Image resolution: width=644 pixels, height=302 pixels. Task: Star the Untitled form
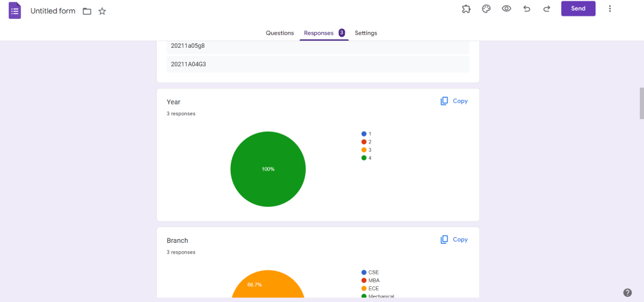103,11
